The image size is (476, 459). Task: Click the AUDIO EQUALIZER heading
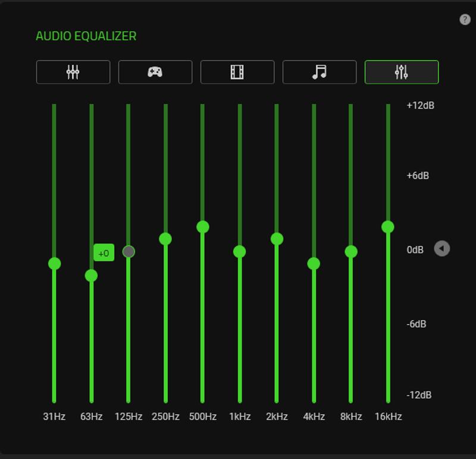click(x=86, y=36)
